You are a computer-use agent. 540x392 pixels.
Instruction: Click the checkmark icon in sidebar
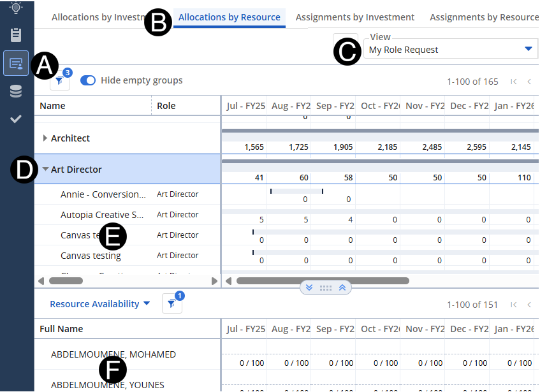click(16, 119)
